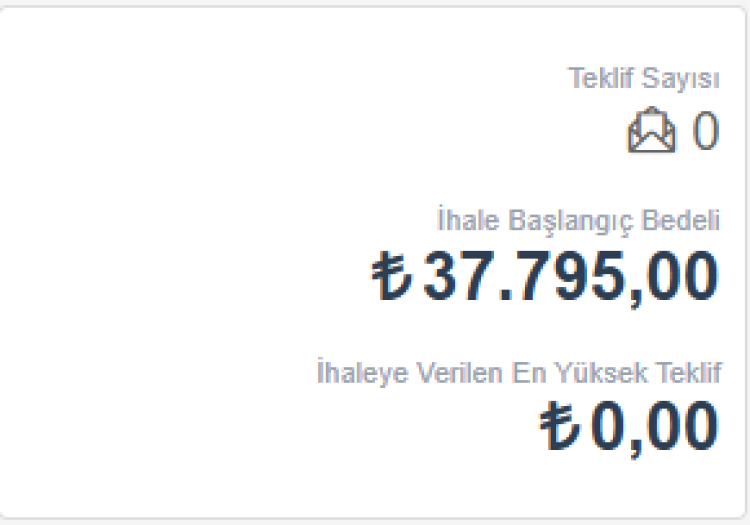
Task: Click the word Verilen in the bottom label
Action: (435, 373)
